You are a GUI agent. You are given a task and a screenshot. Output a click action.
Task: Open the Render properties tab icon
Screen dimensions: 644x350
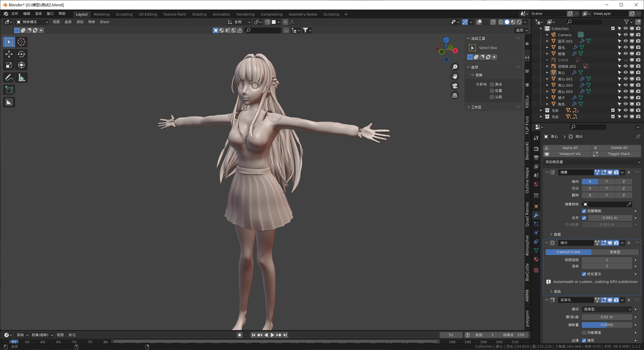tap(536, 149)
